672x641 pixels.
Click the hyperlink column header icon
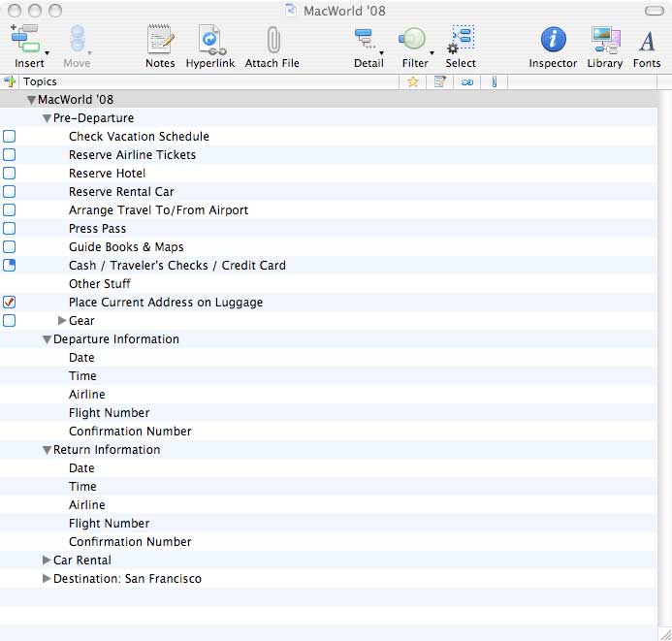466,81
